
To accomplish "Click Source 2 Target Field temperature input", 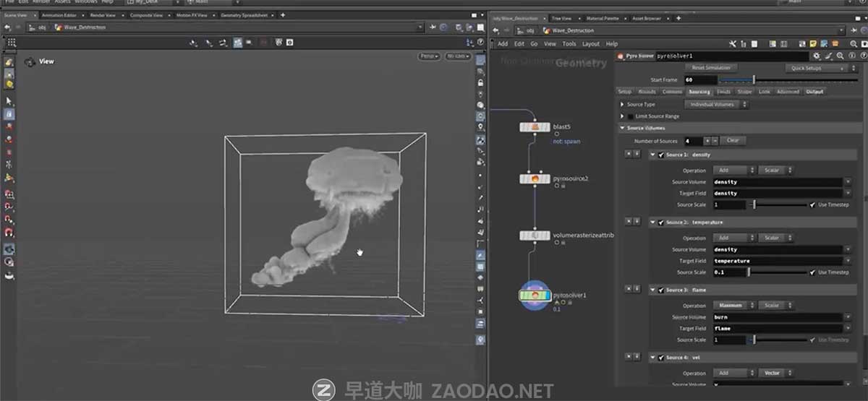I will [x=778, y=261].
